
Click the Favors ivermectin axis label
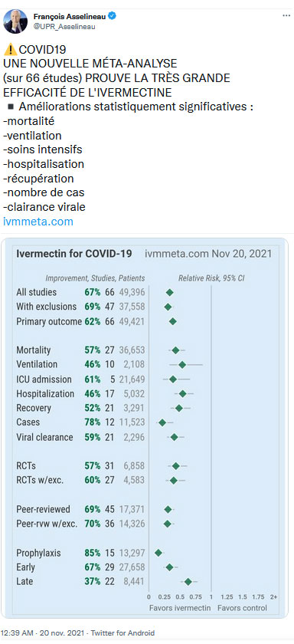point(180,608)
